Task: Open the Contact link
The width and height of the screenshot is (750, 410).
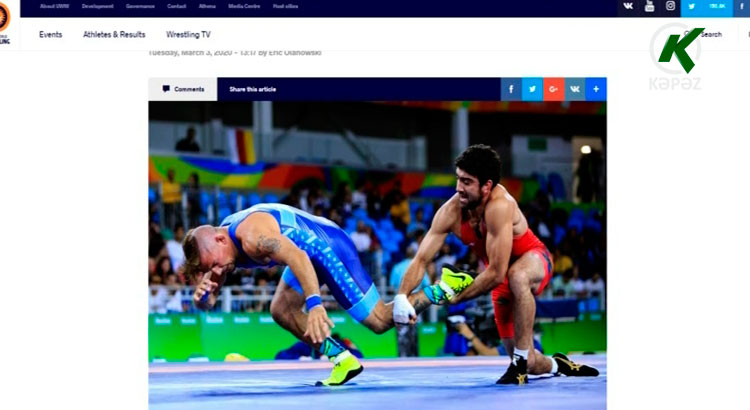Action: [176, 6]
